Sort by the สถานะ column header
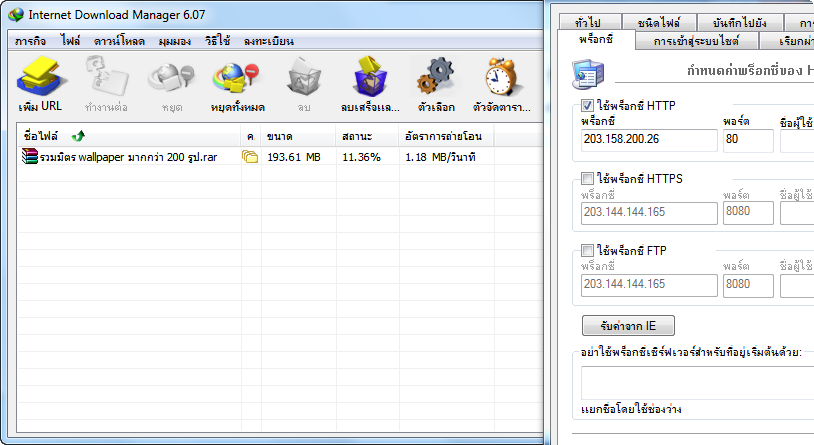Screen dimensions: 814x445 pyautogui.click(x=367, y=136)
